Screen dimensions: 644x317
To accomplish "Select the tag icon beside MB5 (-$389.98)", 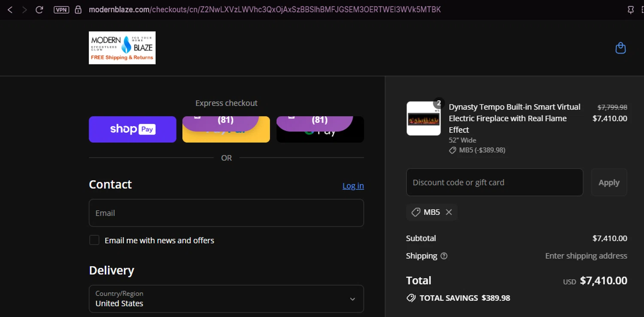I will 453,150.
